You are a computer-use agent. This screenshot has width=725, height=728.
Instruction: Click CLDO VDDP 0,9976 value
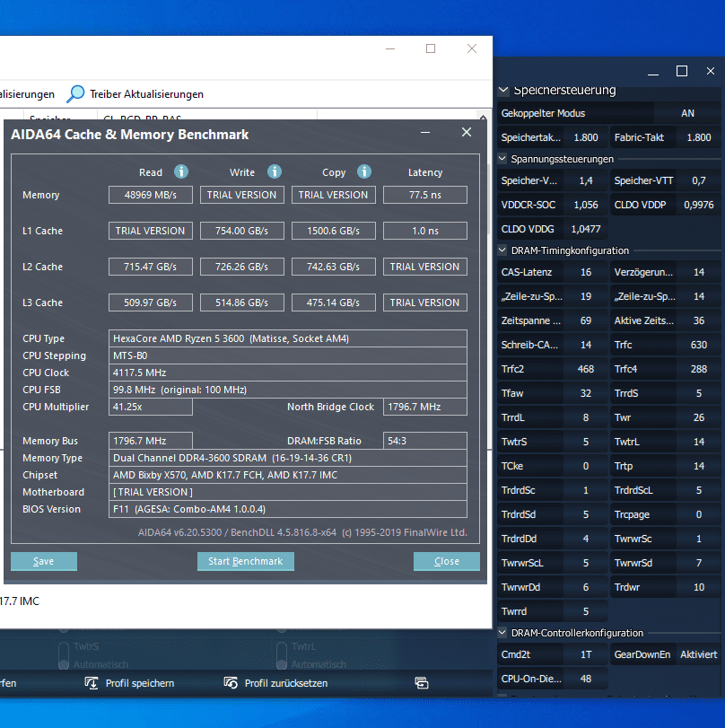699,205
